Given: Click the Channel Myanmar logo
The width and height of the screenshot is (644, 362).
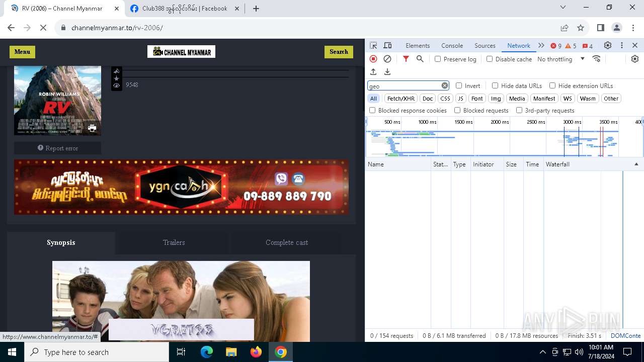Looking at the screenshot, I should pos(181,52).
